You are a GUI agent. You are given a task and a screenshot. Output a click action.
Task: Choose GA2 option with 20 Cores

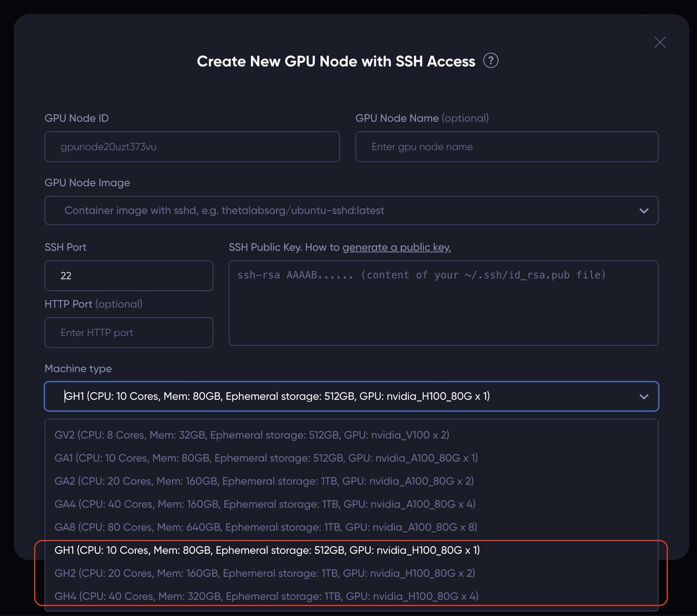[x=351, y=481]
